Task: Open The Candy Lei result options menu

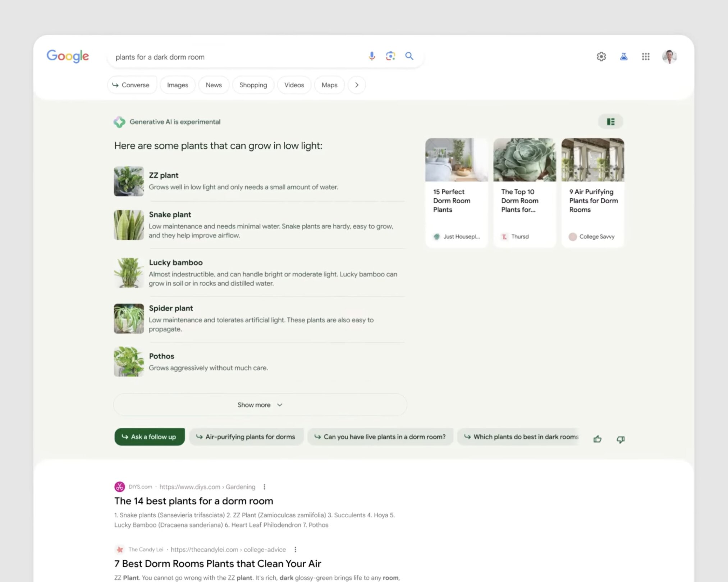Action: click(295, 549)
